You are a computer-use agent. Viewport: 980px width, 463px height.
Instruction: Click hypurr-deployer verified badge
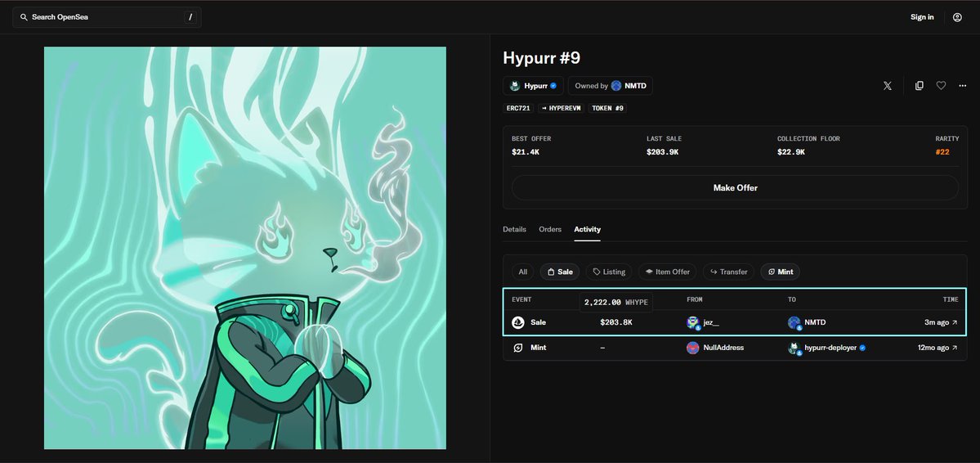[862, 347]
